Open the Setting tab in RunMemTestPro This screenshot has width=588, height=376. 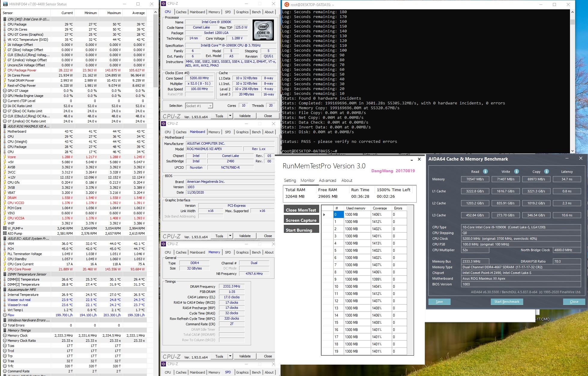tap(290, 180)
